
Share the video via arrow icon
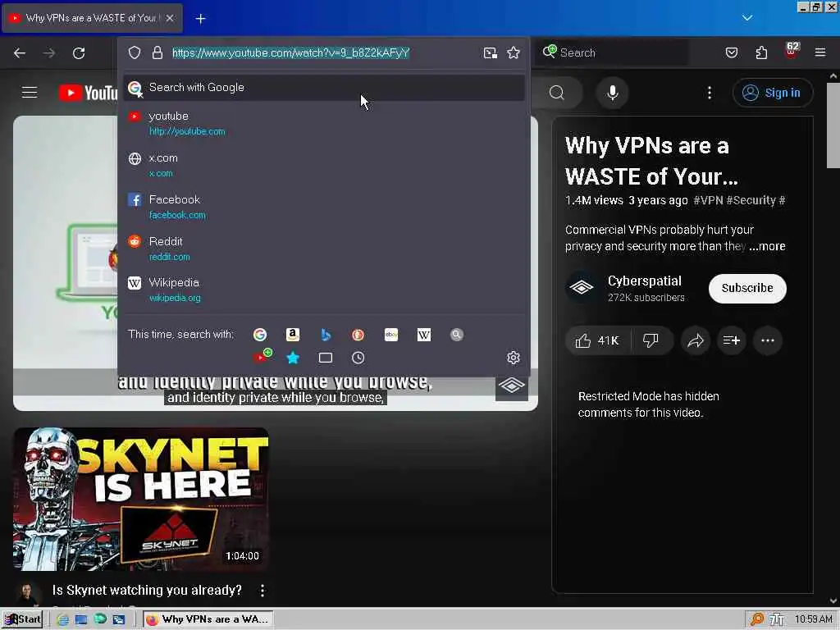696,340
